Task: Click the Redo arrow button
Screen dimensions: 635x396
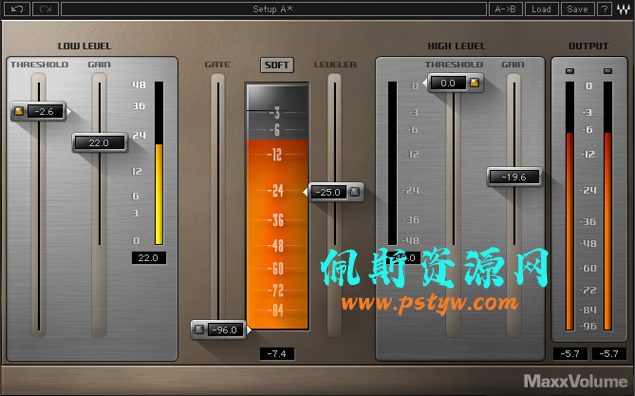Action: [x=45, y=9]
